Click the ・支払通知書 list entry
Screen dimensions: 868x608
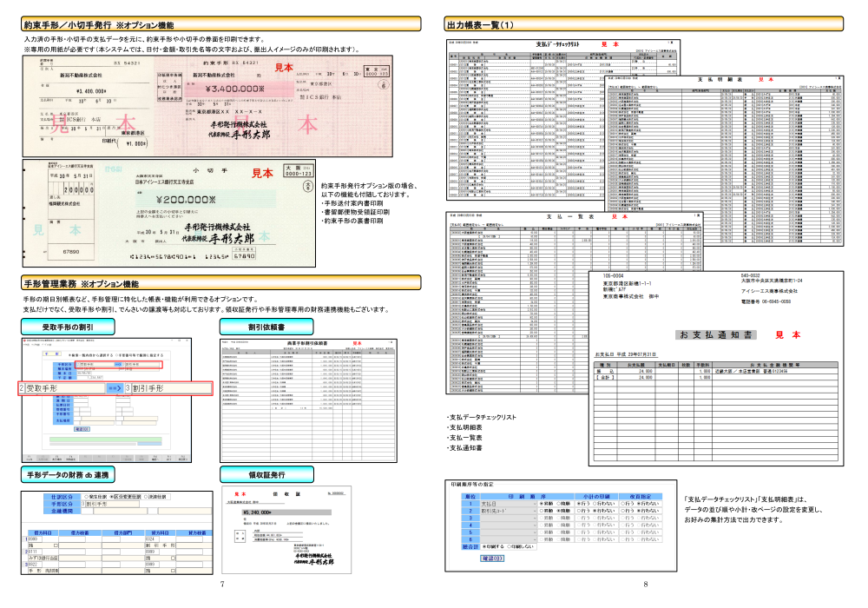tap(464, 447)
